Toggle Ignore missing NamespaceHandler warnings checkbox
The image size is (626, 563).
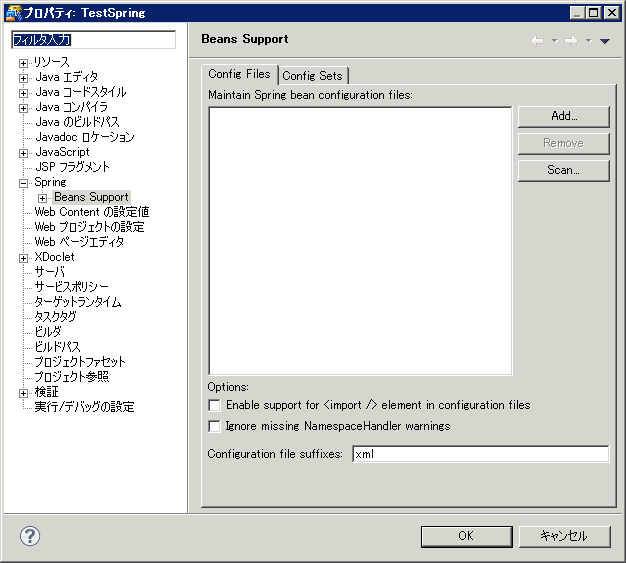click(214, 426)
